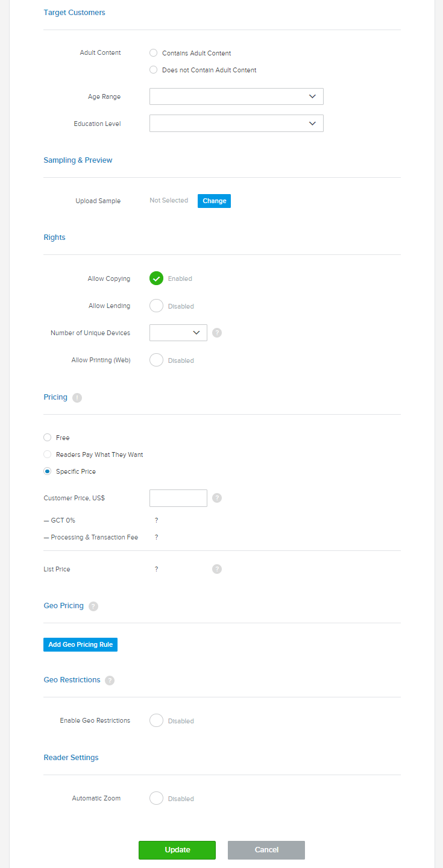Click help icon beside Geo Pricing heading
The image size is (443, 868).
(93, 606)
